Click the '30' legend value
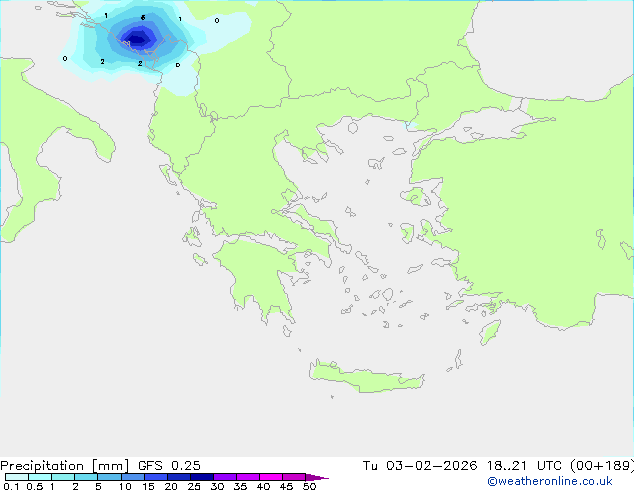Image resolution: width=634 pixels, height=490 pixels. (x=218, y=486)
